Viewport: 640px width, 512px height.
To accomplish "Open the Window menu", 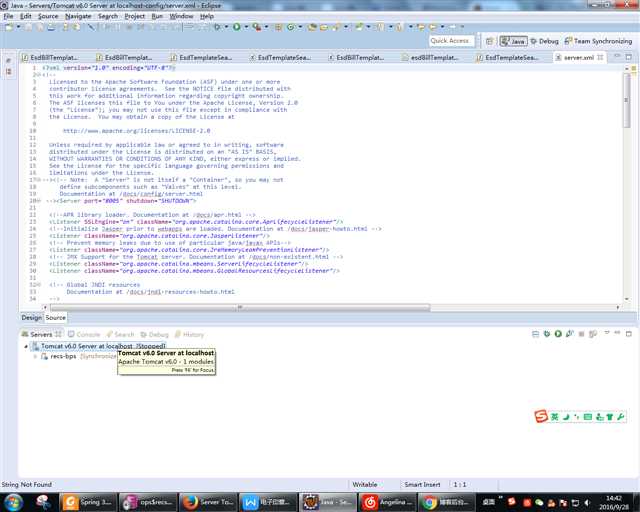I will point(181,16).
